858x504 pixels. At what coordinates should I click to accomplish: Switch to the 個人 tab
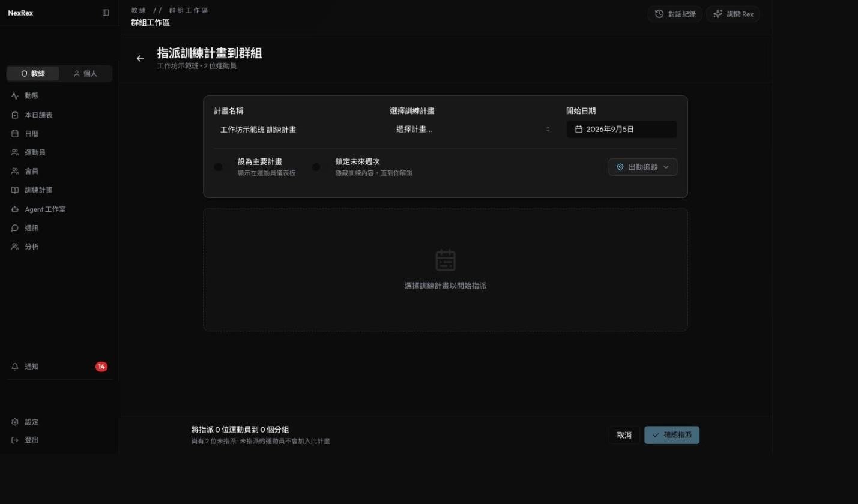[85, 74]
